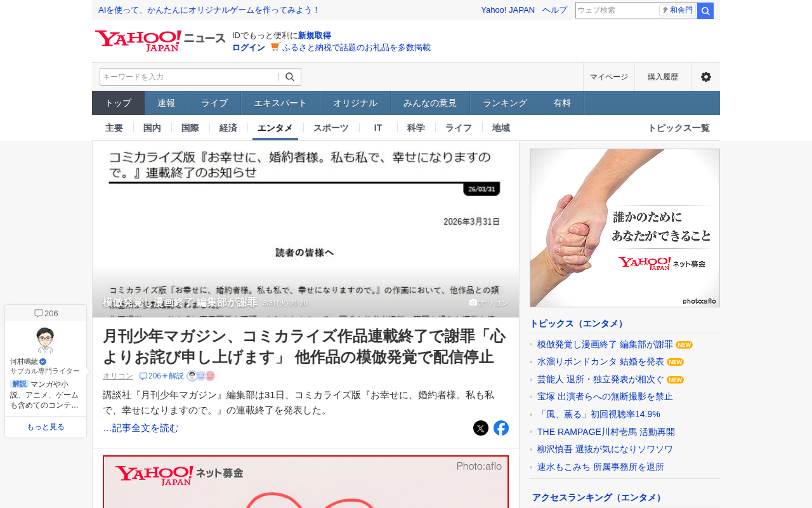Open topic 模倣発覚し漫画終了 編集部が謝罪

605,344
